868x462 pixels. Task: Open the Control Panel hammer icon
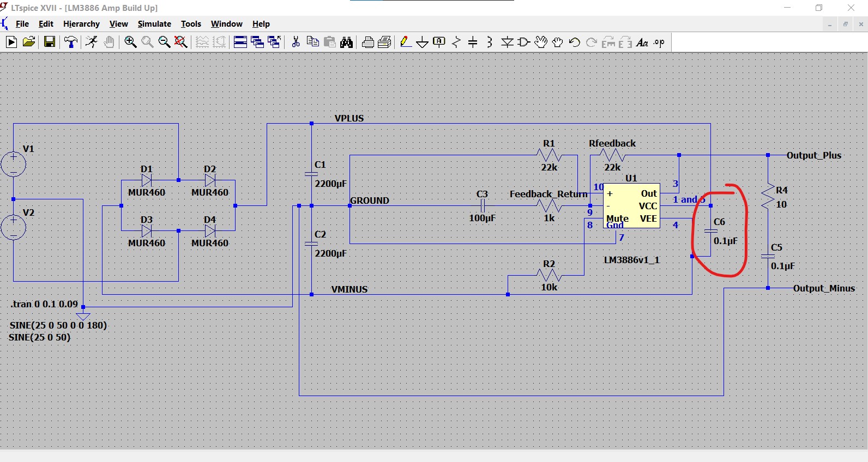pos(71,42)
